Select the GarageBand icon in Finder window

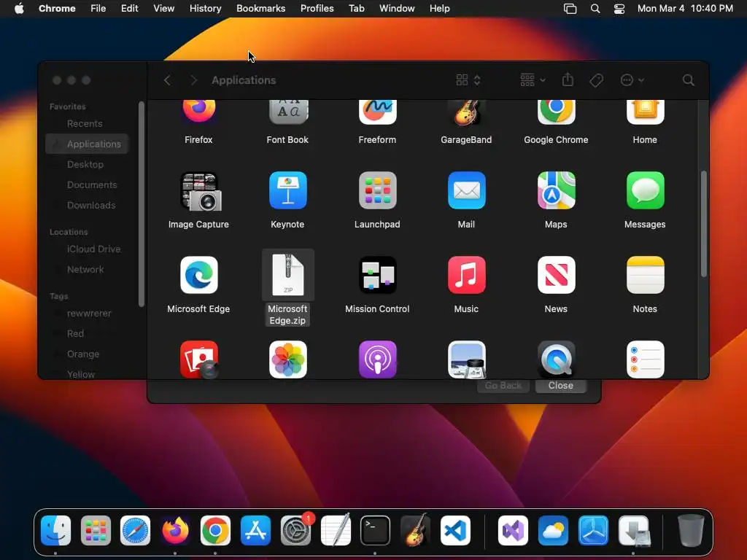point(466,112)
